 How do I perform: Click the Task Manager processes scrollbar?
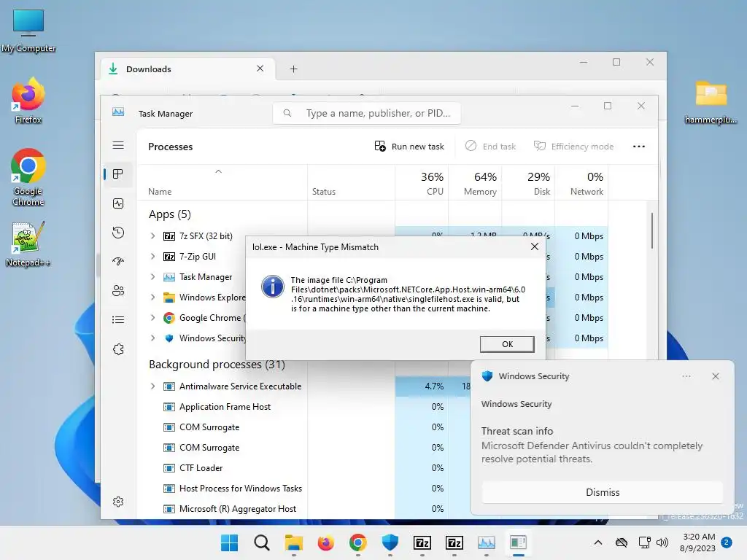click(651, 230)
